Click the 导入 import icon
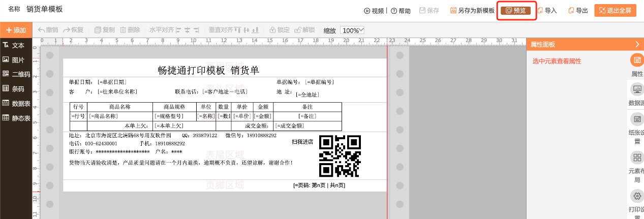644x219 pixels. tap(542, 11)
